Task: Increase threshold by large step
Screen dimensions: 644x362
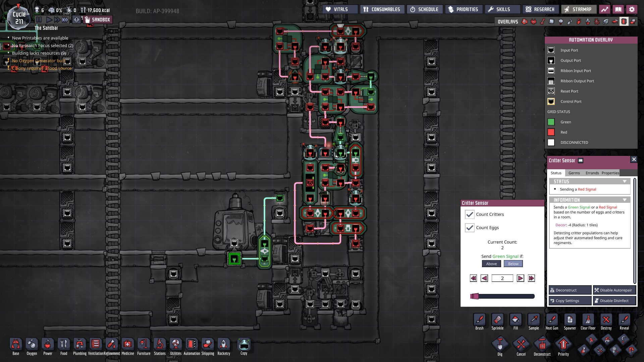Action: point(531,278)
